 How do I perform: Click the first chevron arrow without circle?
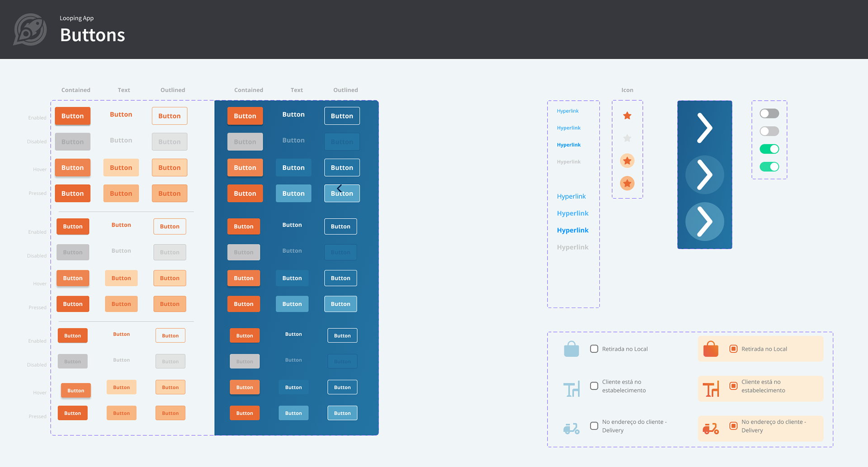704,128
